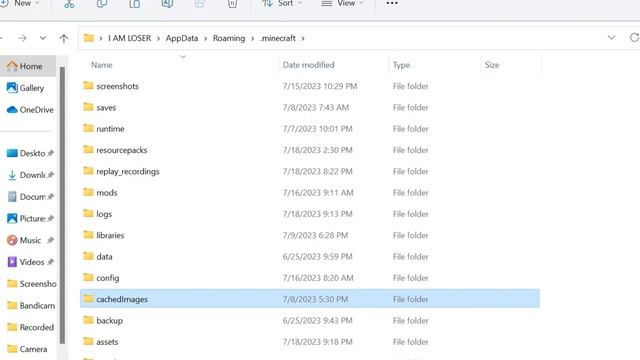The height and width of the screenshot is (360, 640).
Task: Expand chevron after Roaming breadcrumb
Action: [x=253, y=38]
